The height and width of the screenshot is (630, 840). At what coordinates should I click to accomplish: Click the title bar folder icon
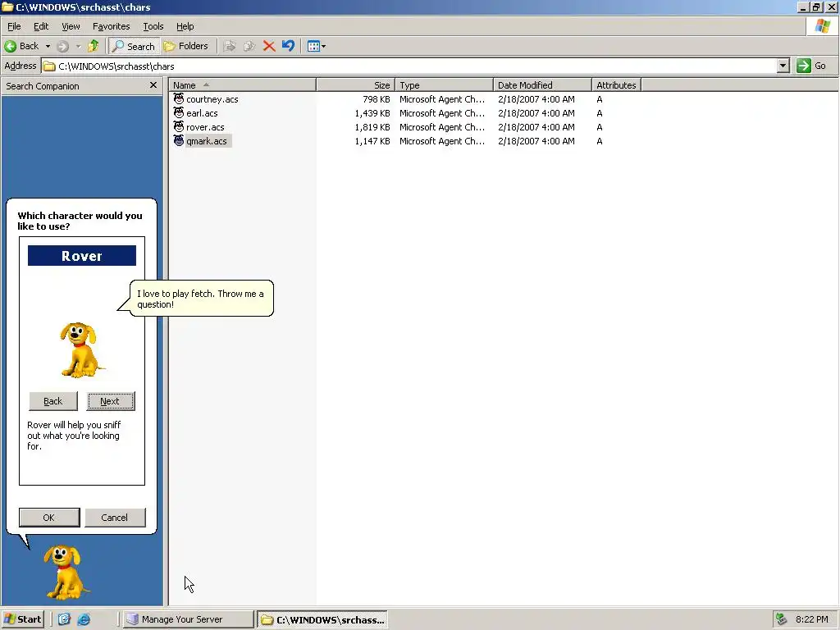point(7,7)
